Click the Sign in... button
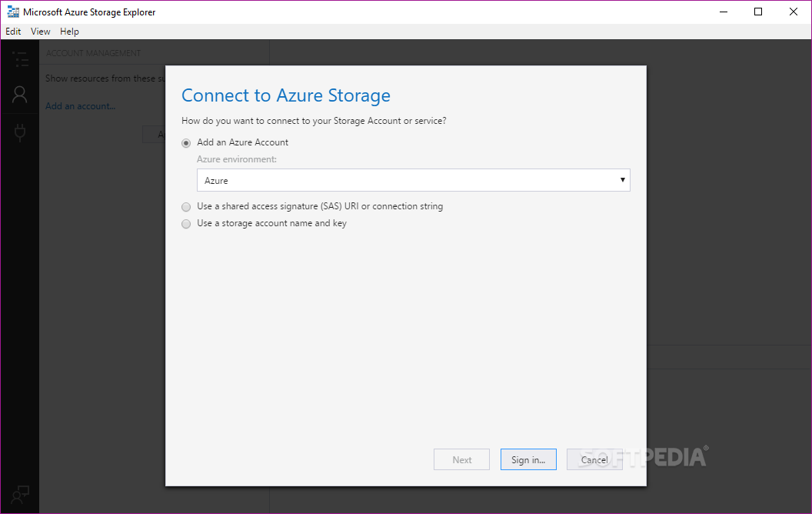The height and width of the screenshot is (514, 812). pyautogui.click(x=528, y=459)
